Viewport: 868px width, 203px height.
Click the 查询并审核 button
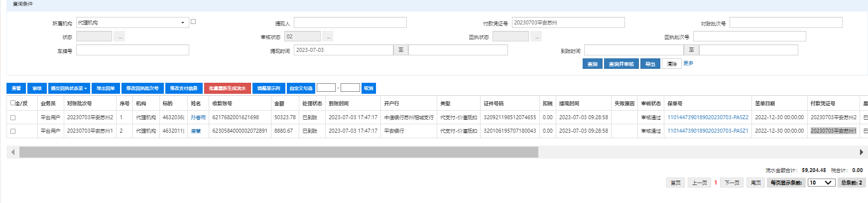tap(621, 64)
